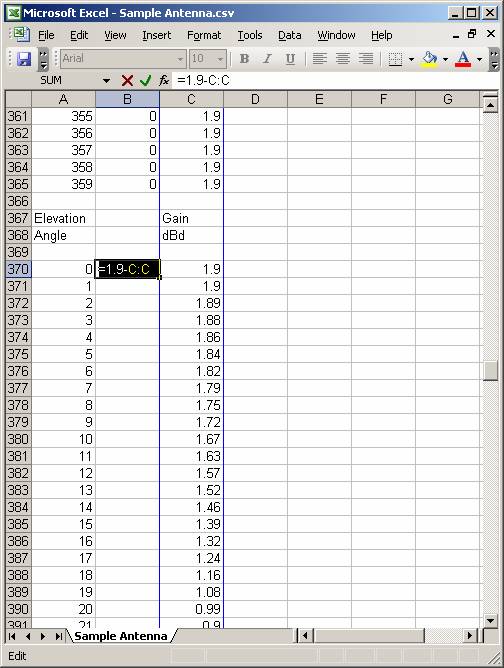This screenshot has height=668, width=504.
Task: Click the Borders toolbar icon
Action: pyautogui.click(x=395, y=59)
